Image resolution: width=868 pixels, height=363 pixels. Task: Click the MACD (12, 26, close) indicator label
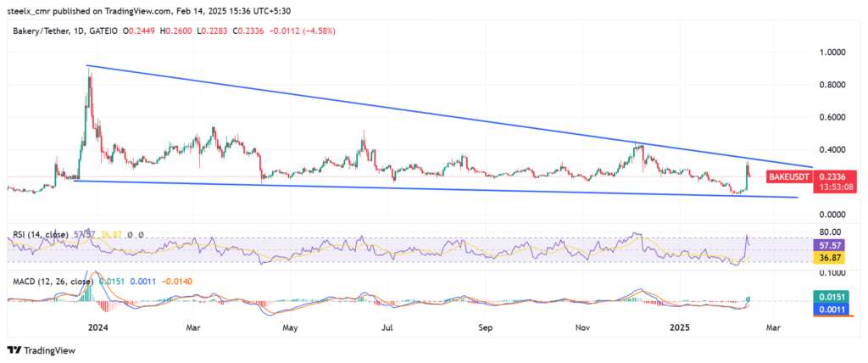coord(53,282)
